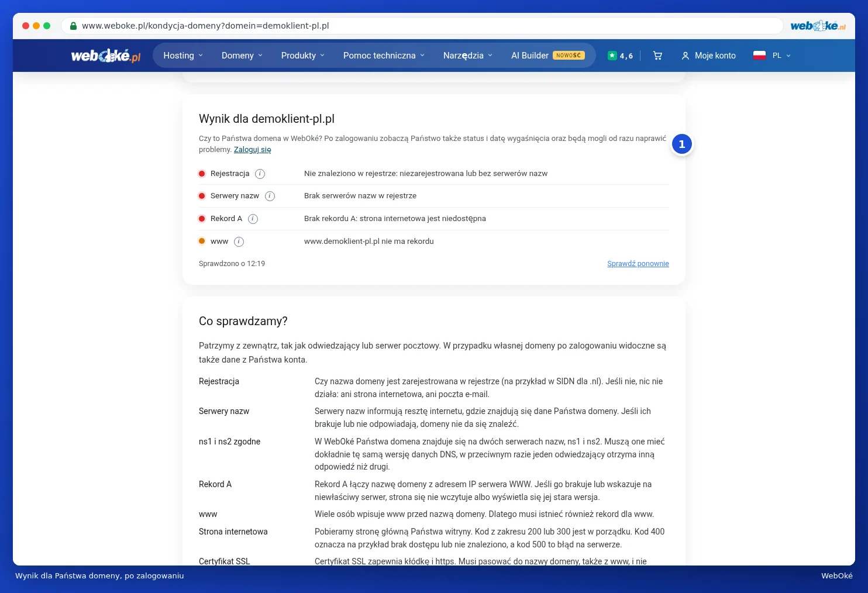Screen dimensions: 868x593
Task: Expand the Hosting menu
Action: pos(183,56)
